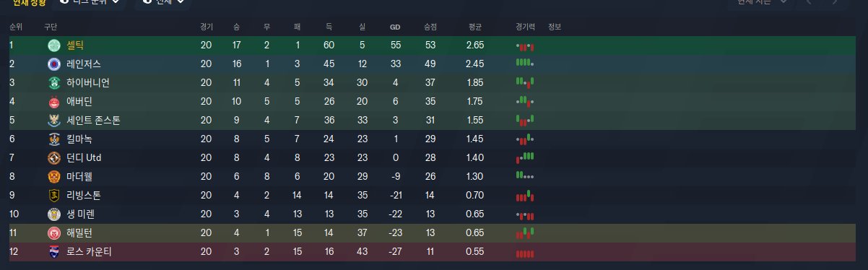Click the Ross County (로스 카운티) badge
Image resolution: width=868 pixels, height=270 pixels.
pos(53,251)
